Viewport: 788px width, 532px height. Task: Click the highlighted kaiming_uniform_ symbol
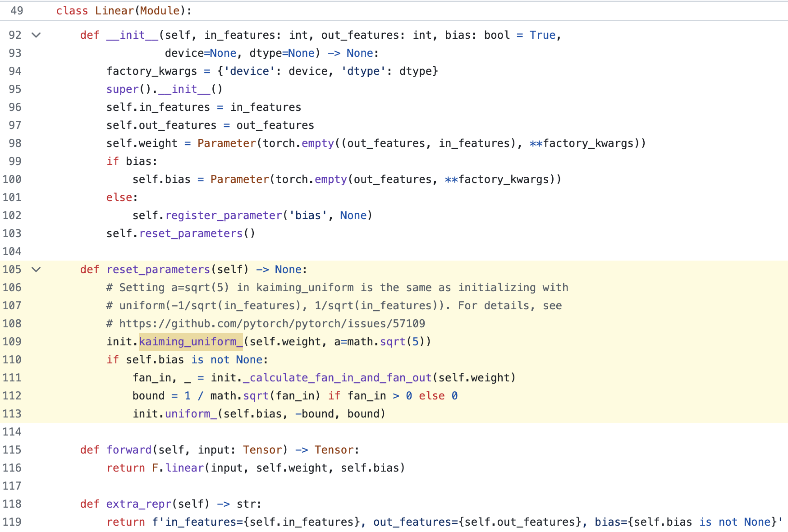click(191, 342)
